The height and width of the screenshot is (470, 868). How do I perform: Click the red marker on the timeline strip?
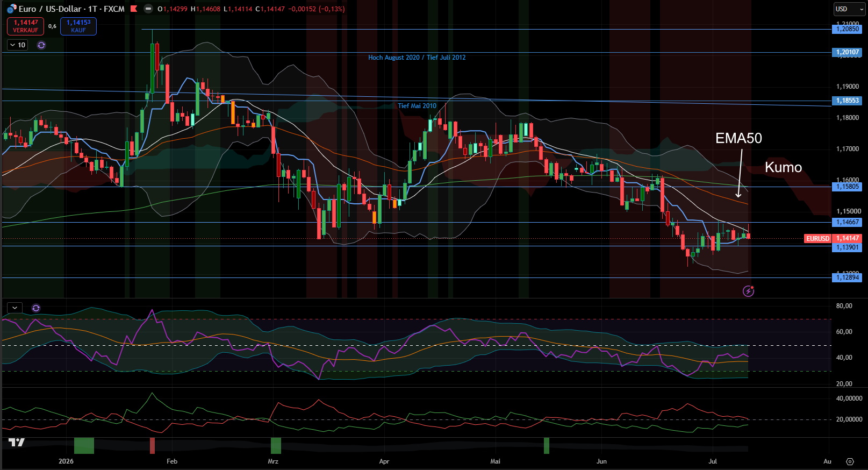pyautogui.click(x=152, y=446)
